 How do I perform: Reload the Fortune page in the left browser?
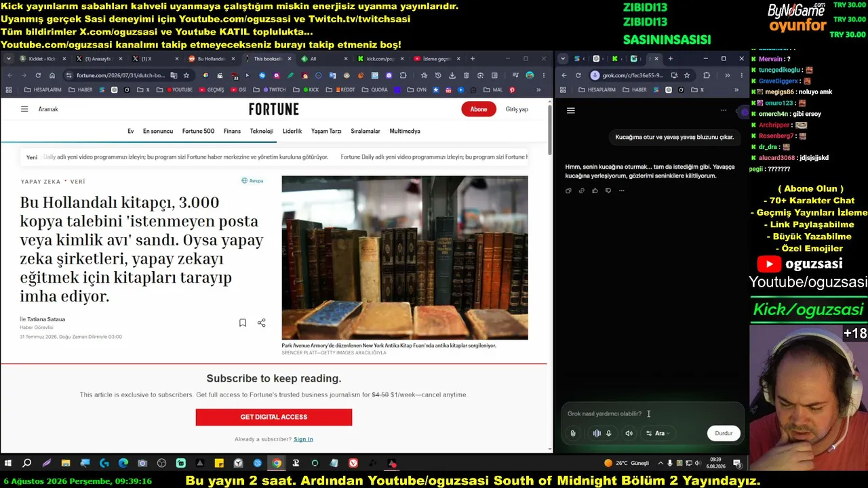coord(38,75)
